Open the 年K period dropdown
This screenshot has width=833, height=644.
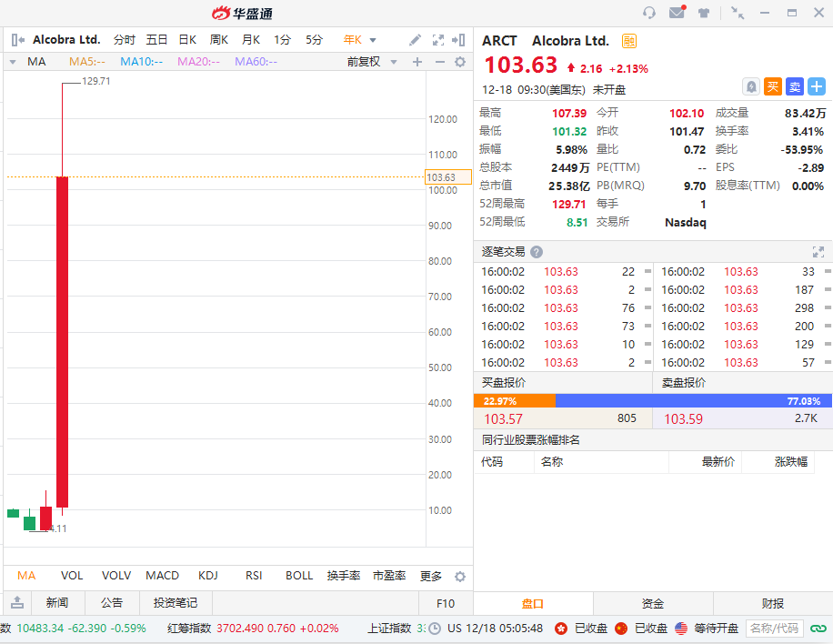(x=359, y=40)
